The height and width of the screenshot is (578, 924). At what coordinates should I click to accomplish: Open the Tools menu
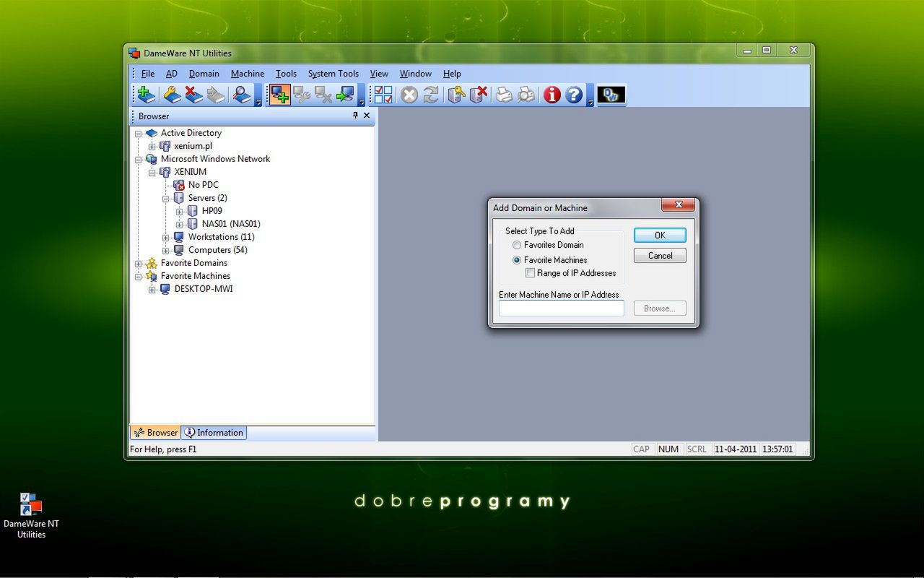(286, 74)
